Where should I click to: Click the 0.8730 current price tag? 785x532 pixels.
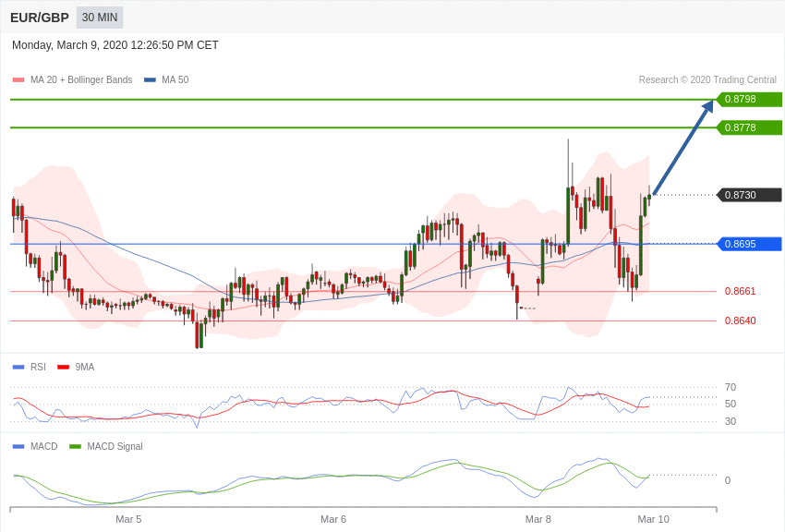[x=750, y=195]
